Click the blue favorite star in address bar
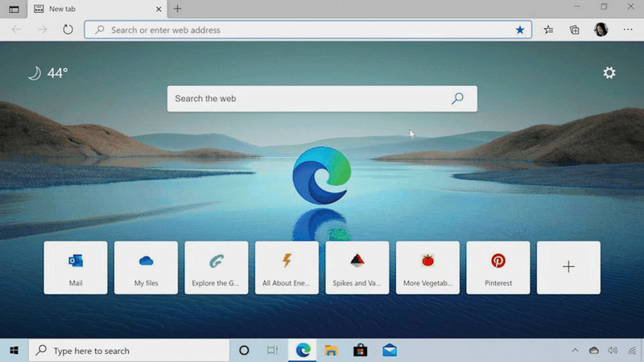Image resolution: width=644 pixels, height=362 pixels. pyautogui.click(x=520, y=30)
